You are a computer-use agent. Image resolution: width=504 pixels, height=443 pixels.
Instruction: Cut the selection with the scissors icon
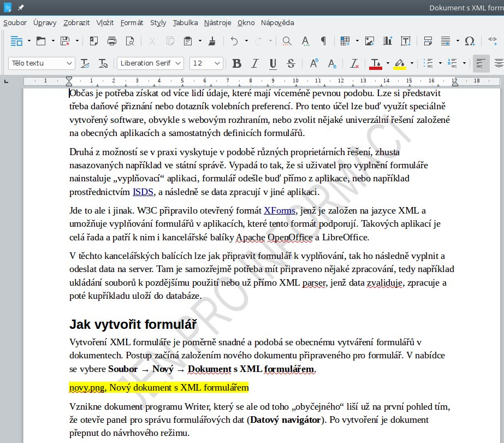click(x=152, y=41)
